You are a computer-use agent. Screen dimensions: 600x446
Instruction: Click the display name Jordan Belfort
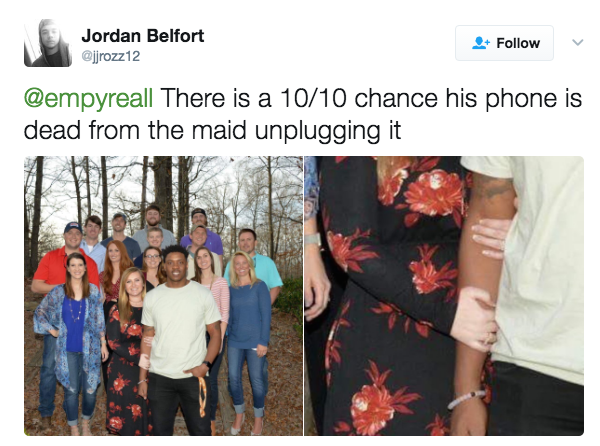pos(143,36)
